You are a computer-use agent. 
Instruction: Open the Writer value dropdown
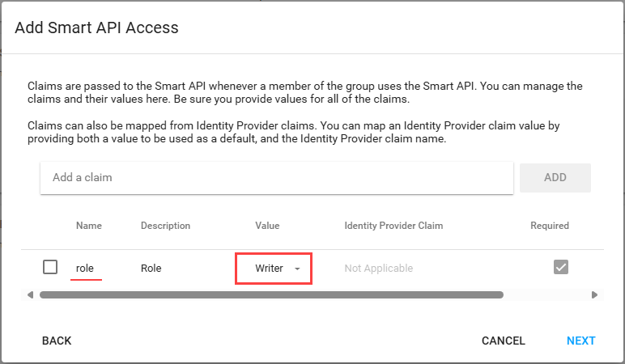pyautogui.click(x=274, y=268)
